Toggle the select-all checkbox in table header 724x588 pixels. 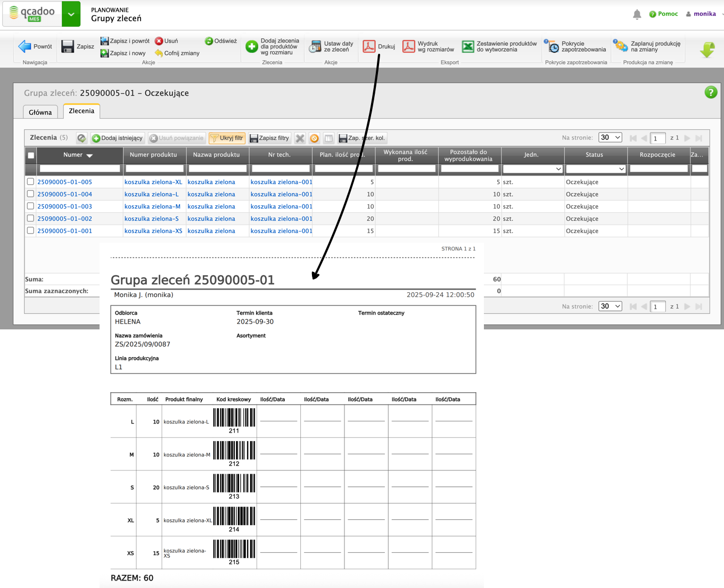[x=31, y=155]
